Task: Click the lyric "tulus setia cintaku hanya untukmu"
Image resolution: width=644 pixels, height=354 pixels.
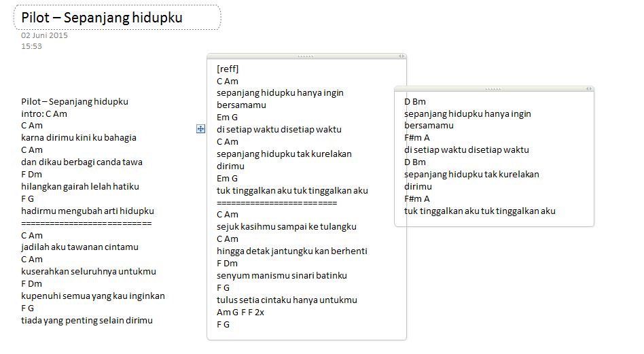Action: (287, 300)
